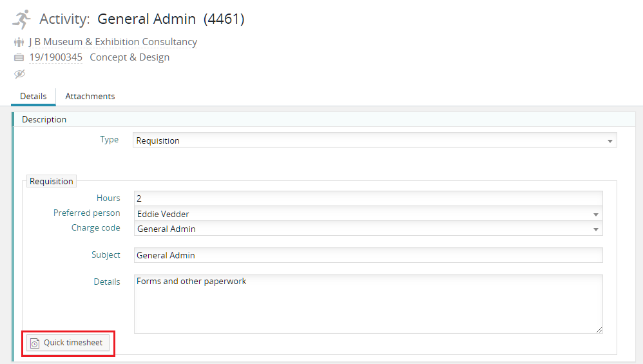Open job number 19/1900345 link
This screenshot has width=643, height=364.
(x=56, y=57)
